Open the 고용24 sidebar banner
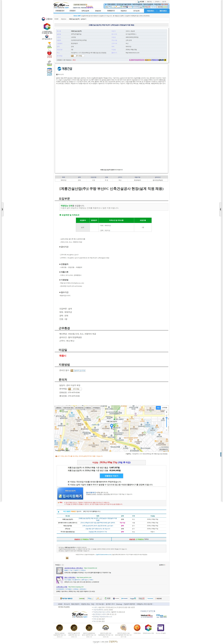This screenshot has height=644, width=223. pos(47,19)
